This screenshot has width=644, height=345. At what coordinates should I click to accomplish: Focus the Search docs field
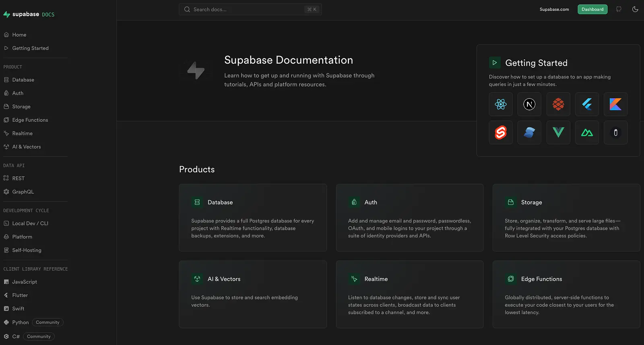tap(250, 9)
